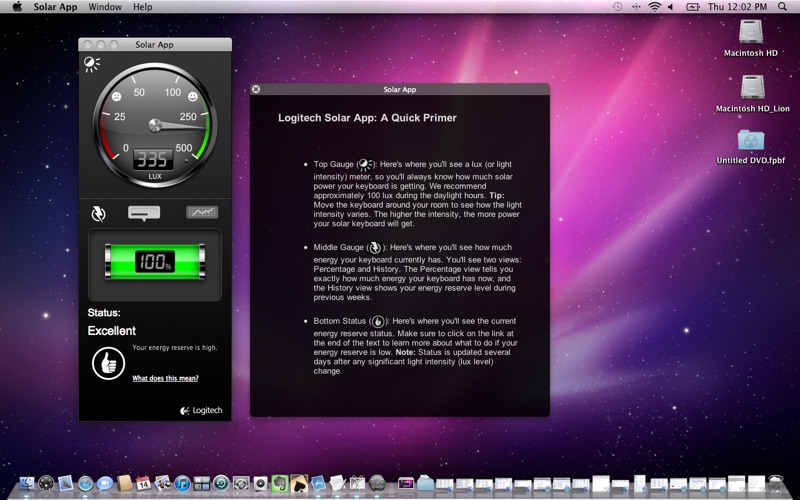This screenshot has width=800, height=500.
Task: Click the 'Logitech Solar App: A Quick Primer' heading
Action: pyautogui.click(x=367, y=118)
